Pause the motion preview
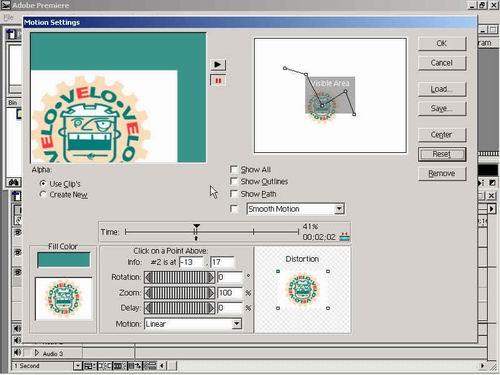The image size is (500, 375). click(x=218, y=81)
